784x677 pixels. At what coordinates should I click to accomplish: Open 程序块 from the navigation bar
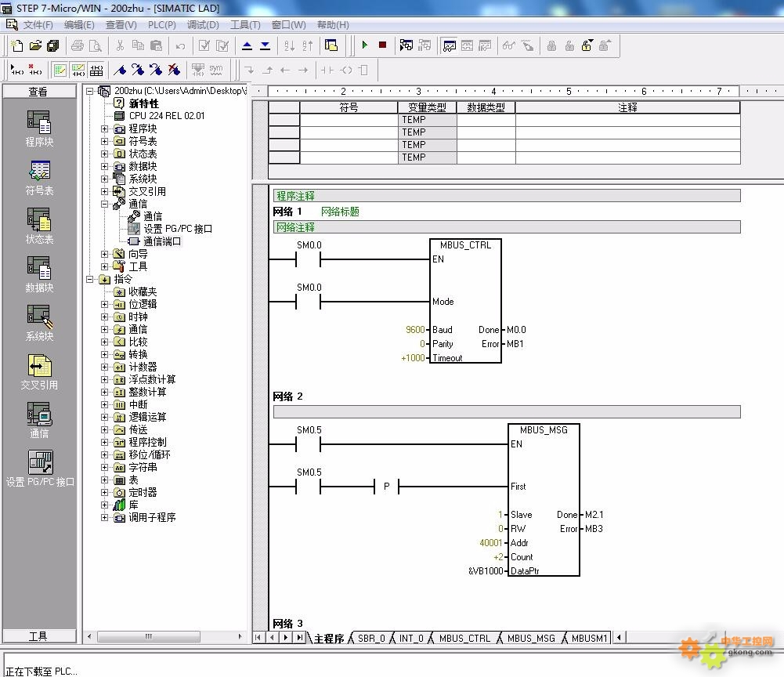39,129
